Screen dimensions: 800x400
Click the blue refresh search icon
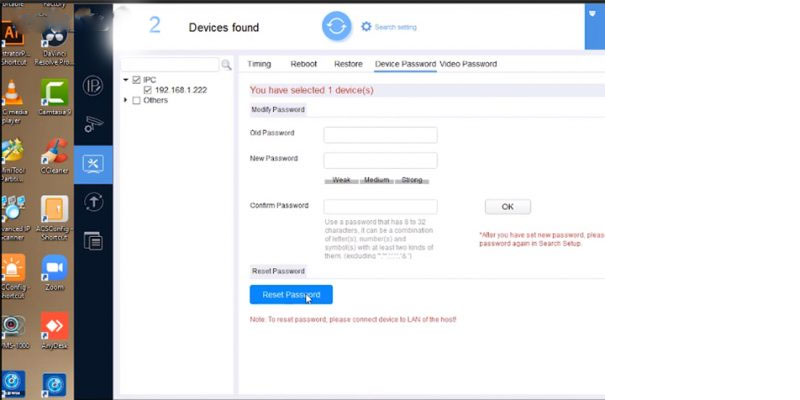337,26
